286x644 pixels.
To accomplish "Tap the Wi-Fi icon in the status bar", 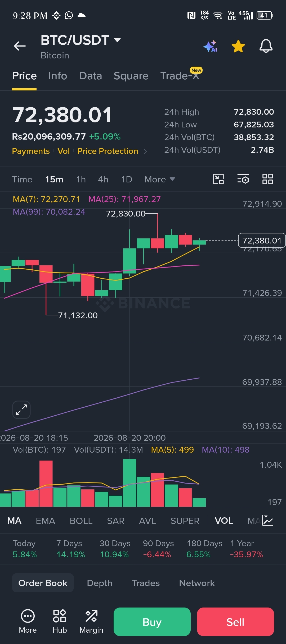I will (218, 16).
